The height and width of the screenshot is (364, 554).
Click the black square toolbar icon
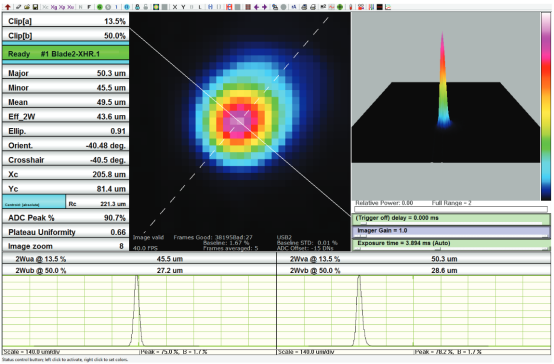[380, 7]
